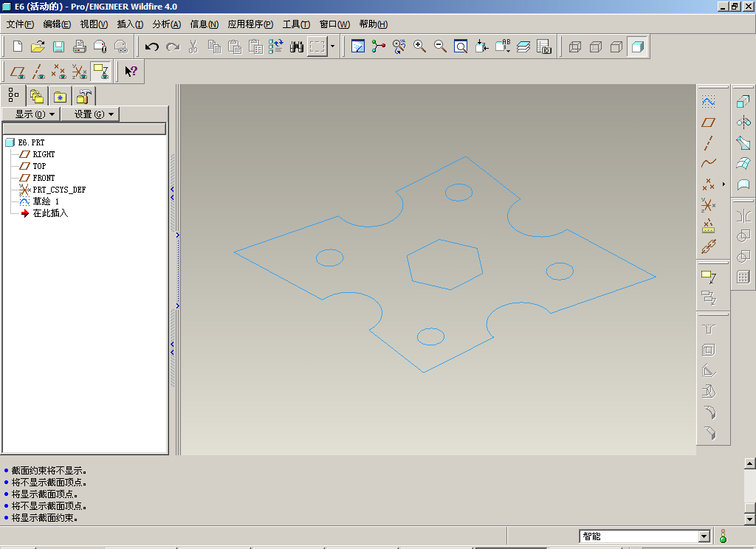
Task: Open the 显示 dropdown in model tree
Action: 31,114
